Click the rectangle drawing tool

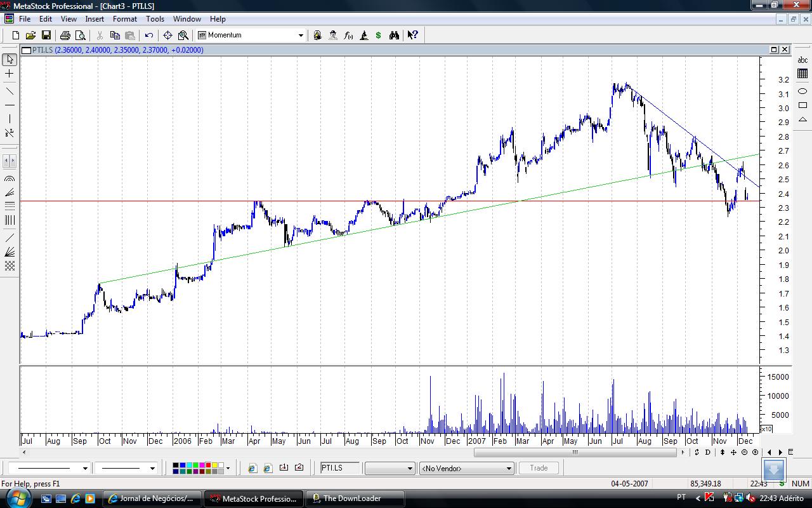point(802,105)
